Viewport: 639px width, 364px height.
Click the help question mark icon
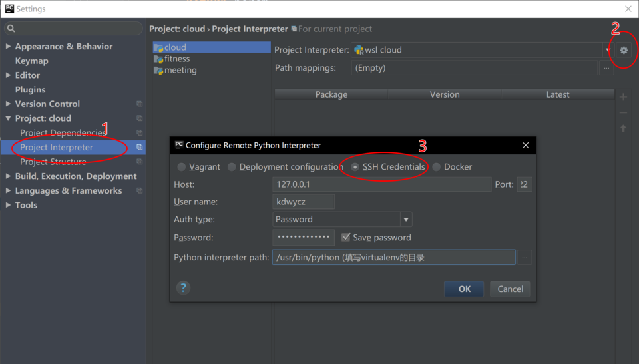point(184,288)
